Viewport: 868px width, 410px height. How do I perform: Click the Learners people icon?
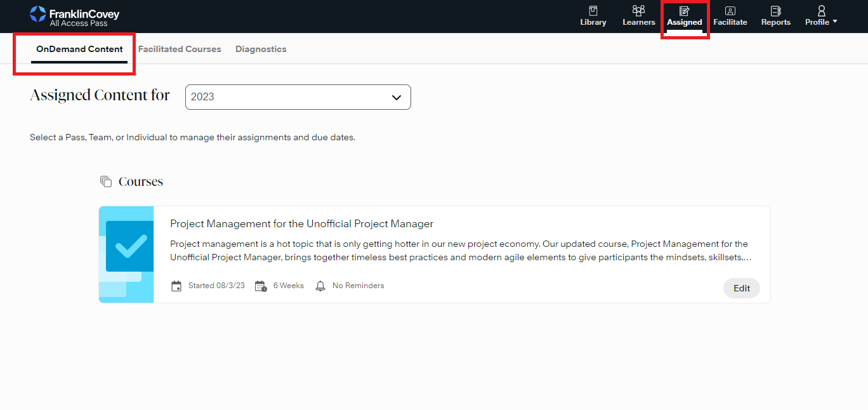638,11
